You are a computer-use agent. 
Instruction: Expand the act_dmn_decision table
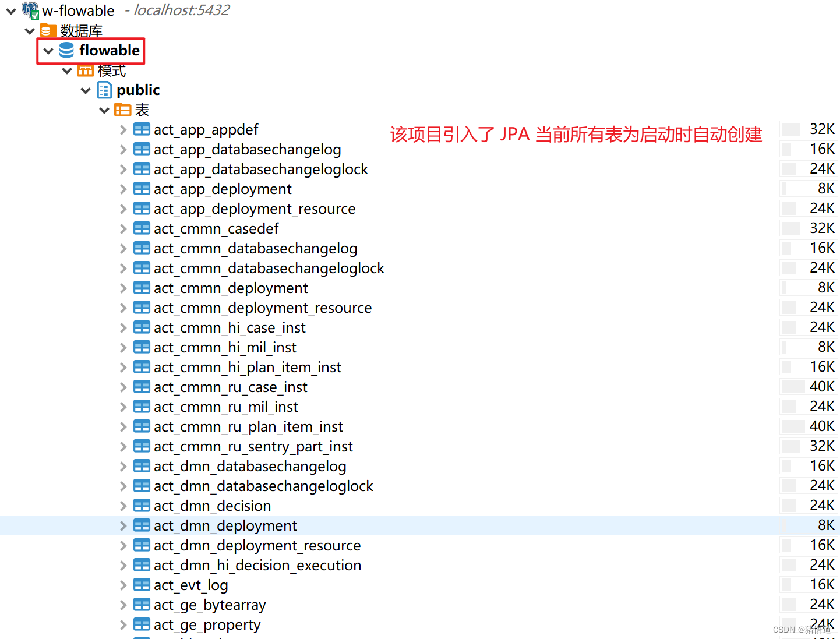point(123,506)
